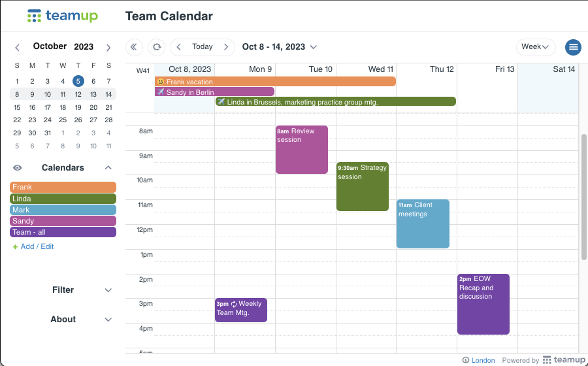This screenshot has height=366, width=588.
Task: Toggle the Mark calendar color bar
Action: 63,210
